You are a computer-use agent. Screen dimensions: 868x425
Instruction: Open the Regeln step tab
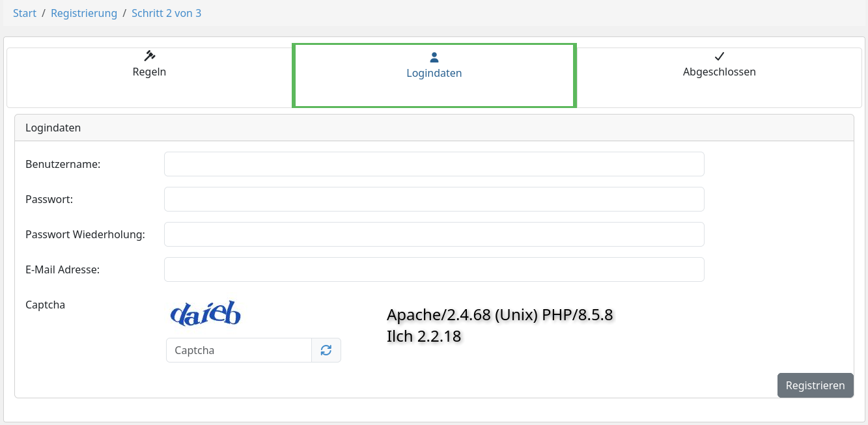point(149,77)
